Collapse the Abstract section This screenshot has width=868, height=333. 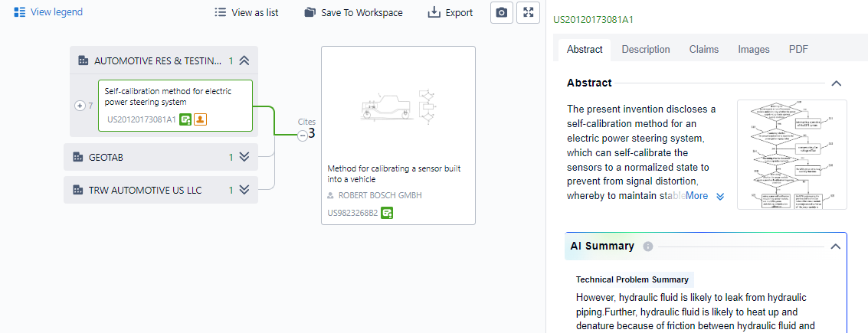pyautogui.click(x=836, y=83)
